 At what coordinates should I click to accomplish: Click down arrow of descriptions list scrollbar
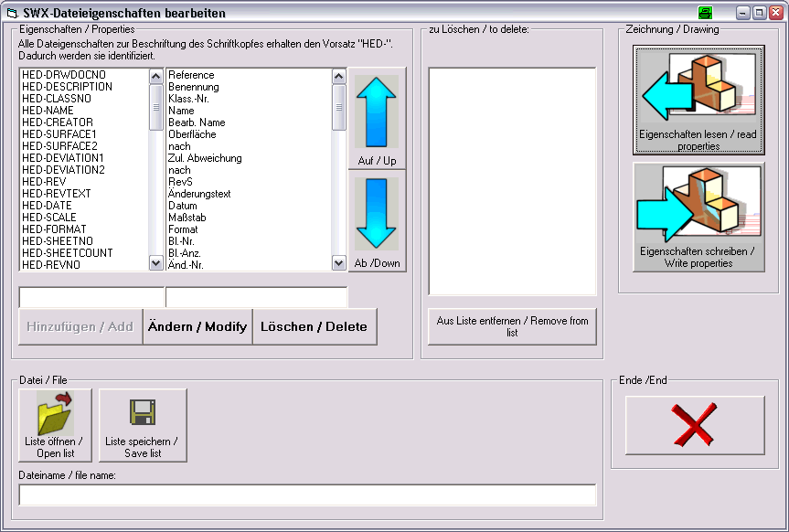click(339, 262)
